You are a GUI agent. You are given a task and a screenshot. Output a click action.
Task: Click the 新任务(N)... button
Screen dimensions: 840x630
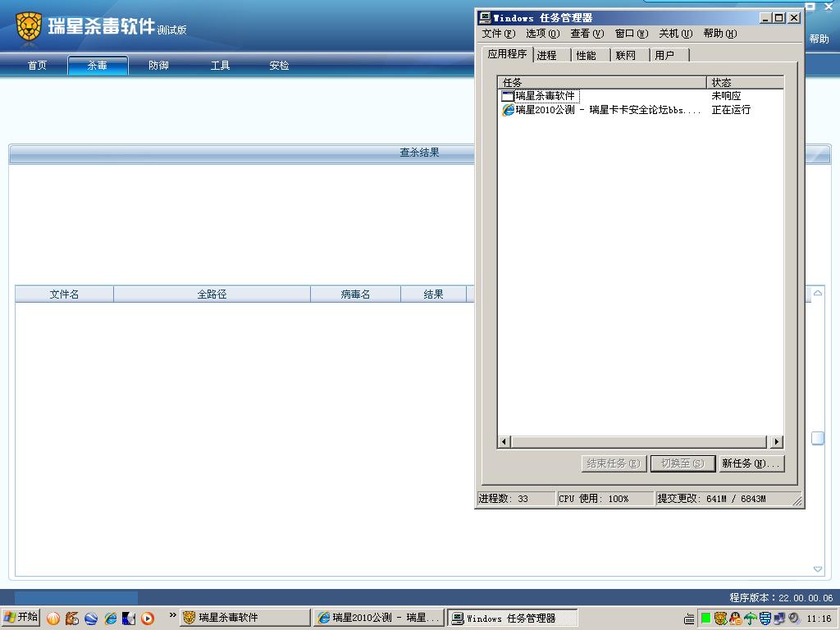751,463
